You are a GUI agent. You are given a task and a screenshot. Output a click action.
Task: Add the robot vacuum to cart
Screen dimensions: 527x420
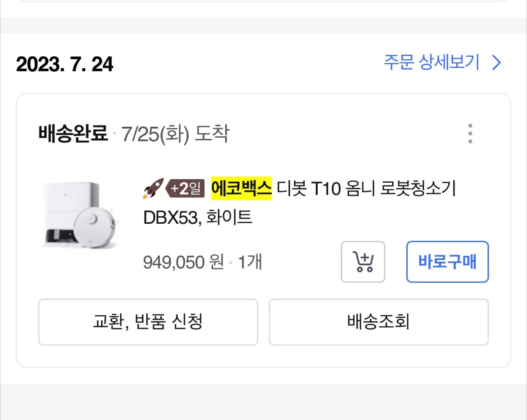pyautogui.click(x=363, y=262)
